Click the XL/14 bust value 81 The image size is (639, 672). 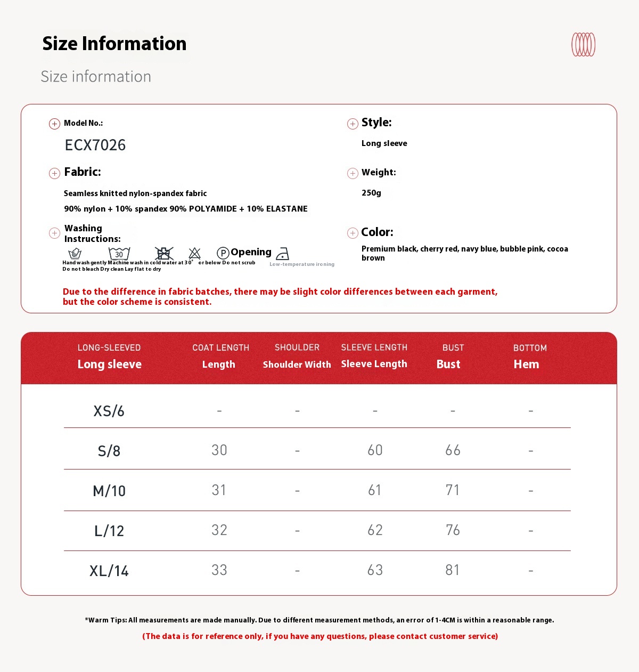pyautogui.click(x=453, y=570)
